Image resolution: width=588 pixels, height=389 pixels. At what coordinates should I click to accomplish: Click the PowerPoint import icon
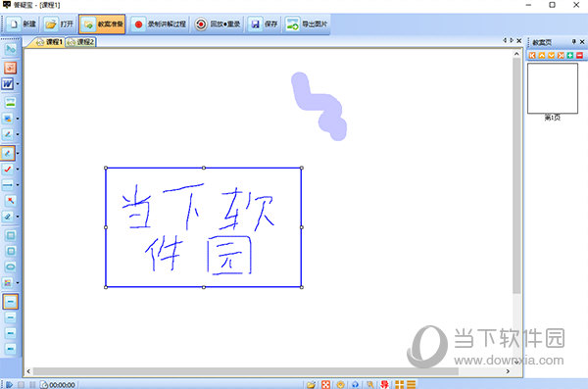tap(10, 68)
